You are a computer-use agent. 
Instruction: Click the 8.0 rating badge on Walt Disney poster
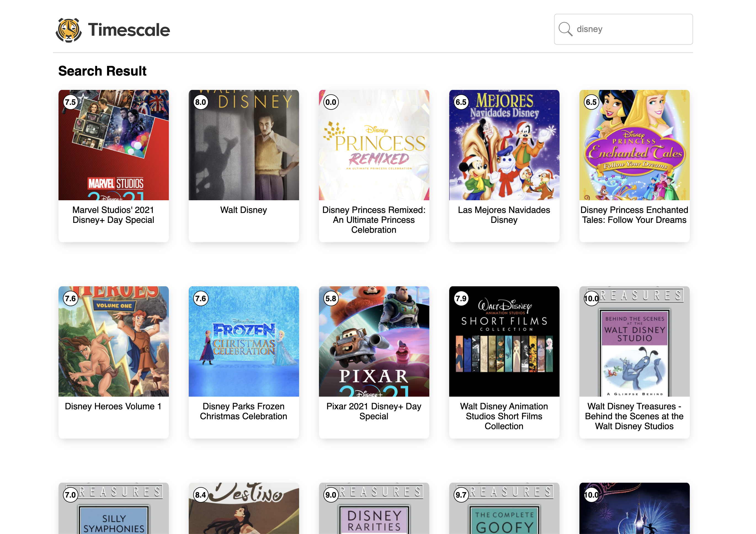point(201,102)
